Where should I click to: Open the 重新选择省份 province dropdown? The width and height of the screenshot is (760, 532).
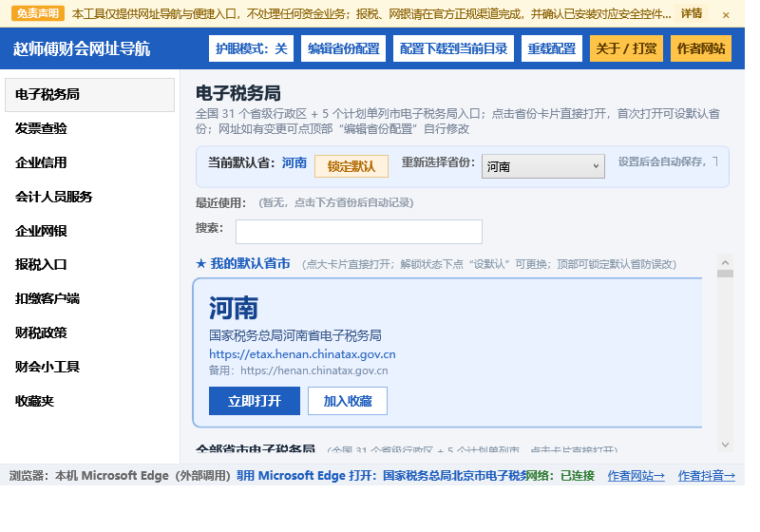542,166
